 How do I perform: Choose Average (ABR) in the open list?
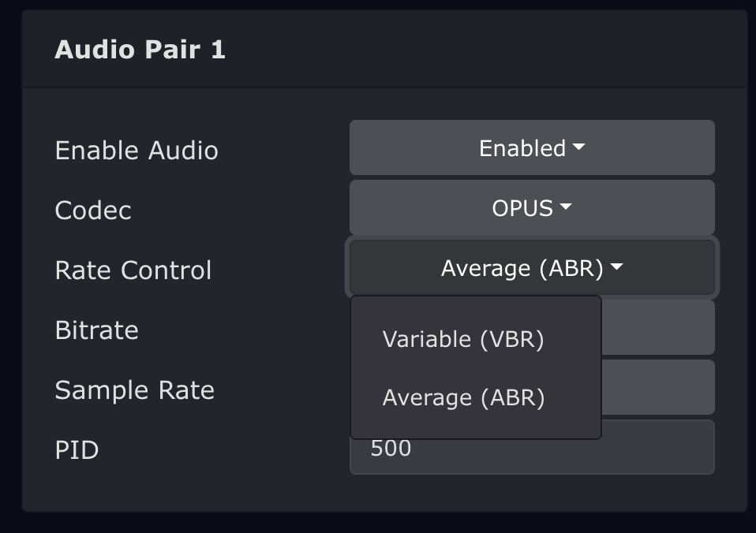click(x=463, y=398)
